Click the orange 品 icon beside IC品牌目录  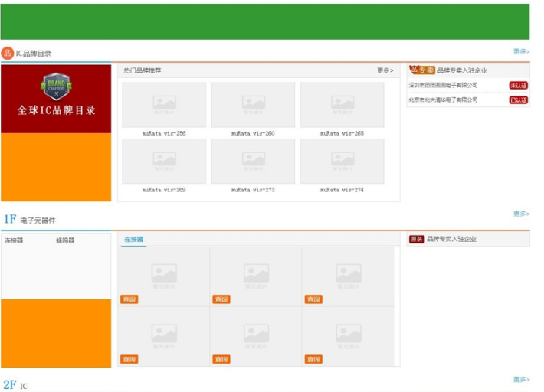[x=8, y=53]
